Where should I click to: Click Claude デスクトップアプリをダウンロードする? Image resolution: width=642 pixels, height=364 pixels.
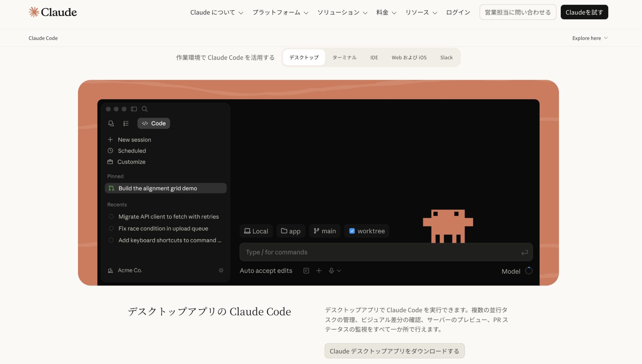tap(394, 351)
